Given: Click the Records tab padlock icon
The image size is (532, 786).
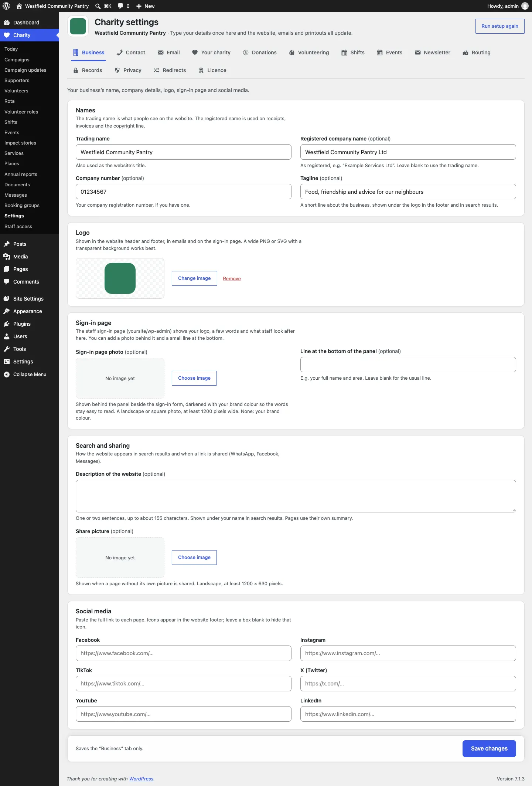Looking at the screenshot, I should coord(76,70).
